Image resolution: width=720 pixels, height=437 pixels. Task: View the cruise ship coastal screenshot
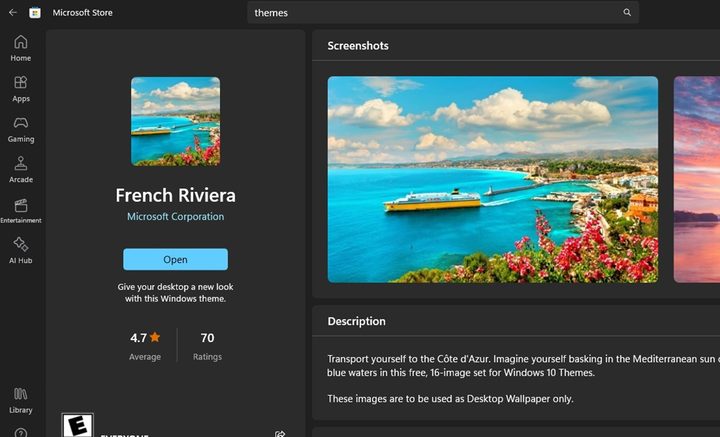[x=493, y=179]
